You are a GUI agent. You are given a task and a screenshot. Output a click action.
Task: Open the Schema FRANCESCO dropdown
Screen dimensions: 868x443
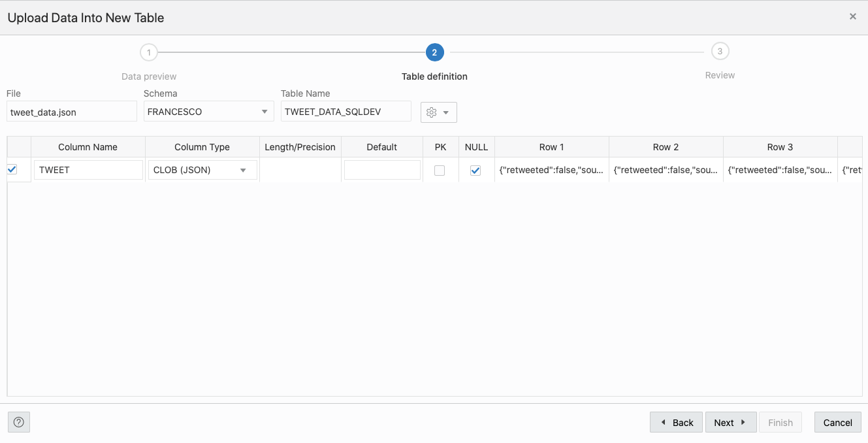[209, 112]
